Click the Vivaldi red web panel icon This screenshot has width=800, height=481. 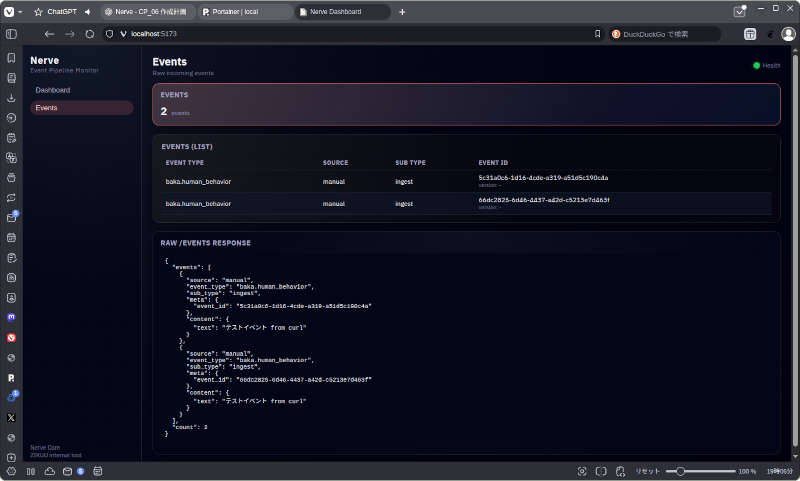click(x=11, y=337)
